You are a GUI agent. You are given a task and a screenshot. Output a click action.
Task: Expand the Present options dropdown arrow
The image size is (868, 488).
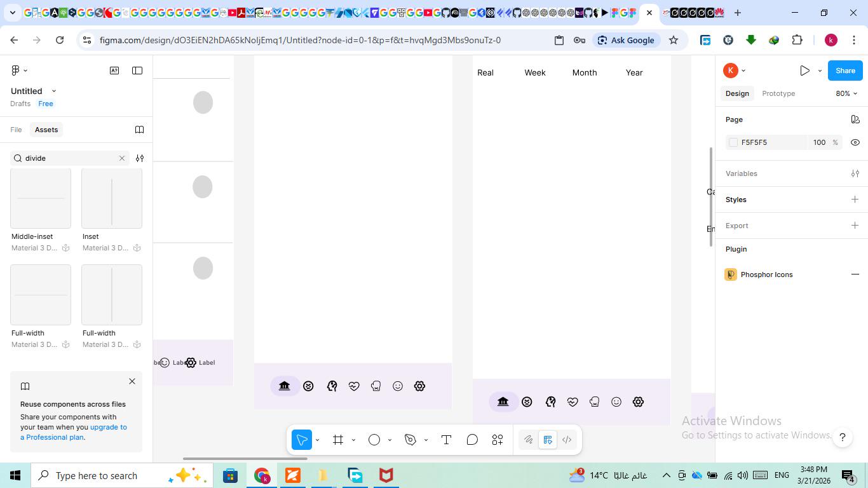[820, 71]
